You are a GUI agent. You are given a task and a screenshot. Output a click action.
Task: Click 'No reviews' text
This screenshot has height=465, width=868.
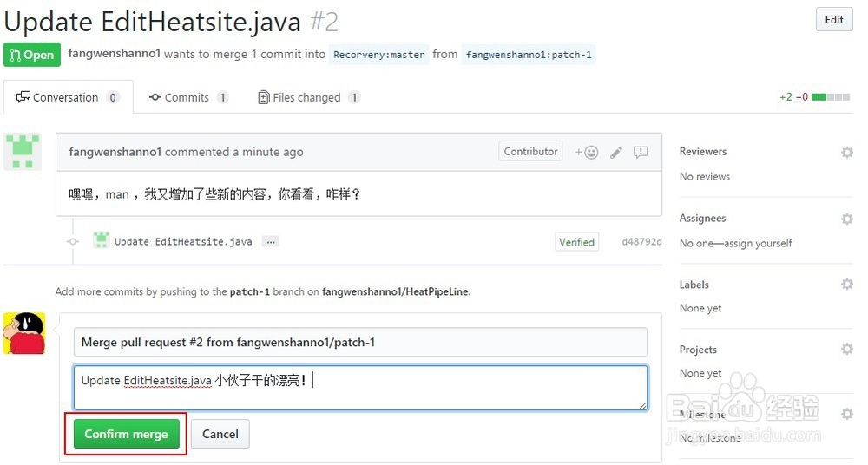tap(705, 177)
